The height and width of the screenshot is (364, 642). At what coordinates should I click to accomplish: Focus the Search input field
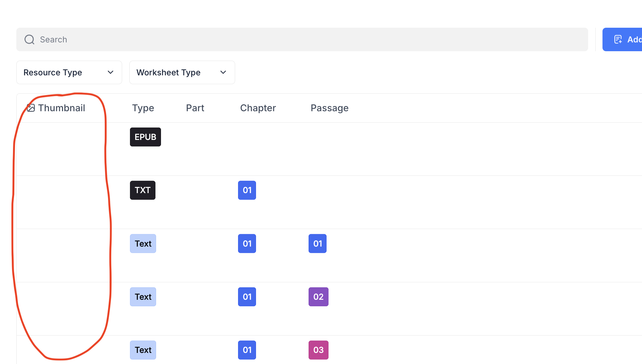point(294,39)
